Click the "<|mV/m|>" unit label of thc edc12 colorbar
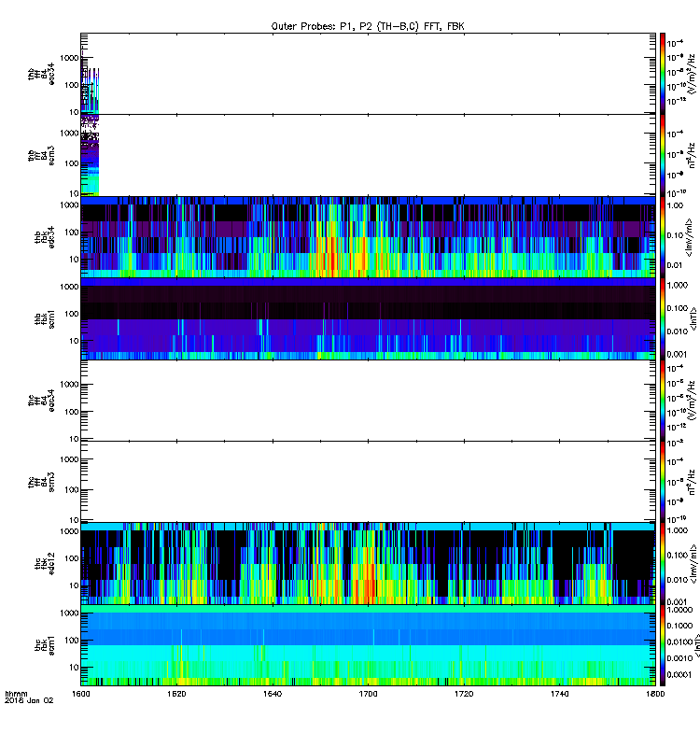Screen dimensions: 700x747 pyautogui.click(x=693, y=564)
